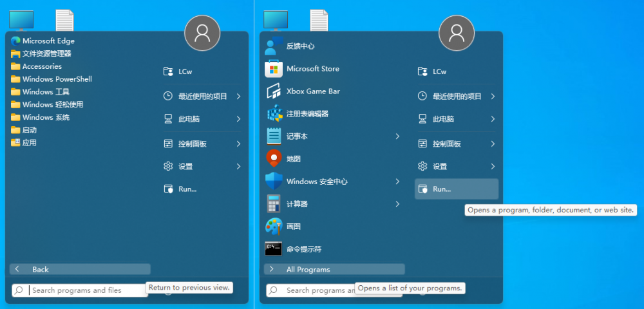Launch 地图 (Maps) app

pyautogui.click(x=334, y=159)
